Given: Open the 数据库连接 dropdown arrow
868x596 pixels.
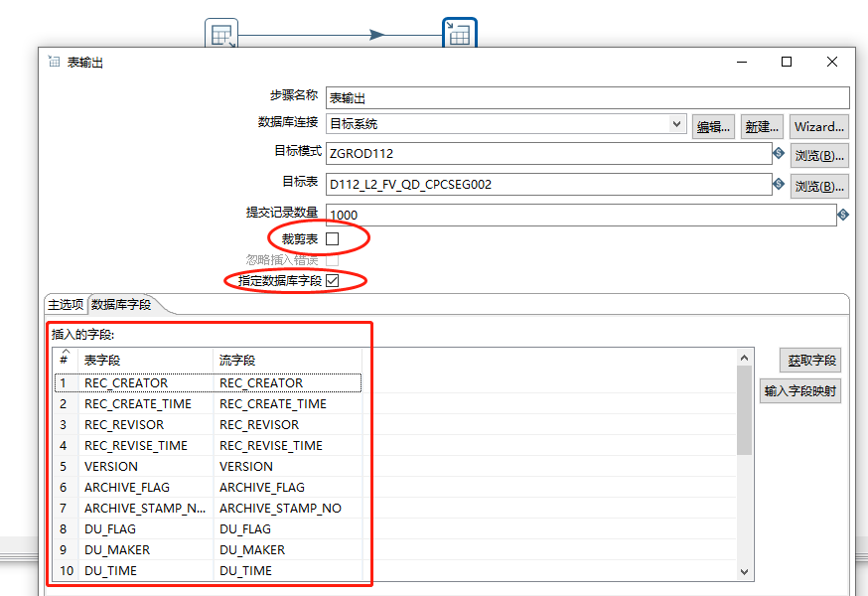Looking at the screenshot, I should (676, 123).
